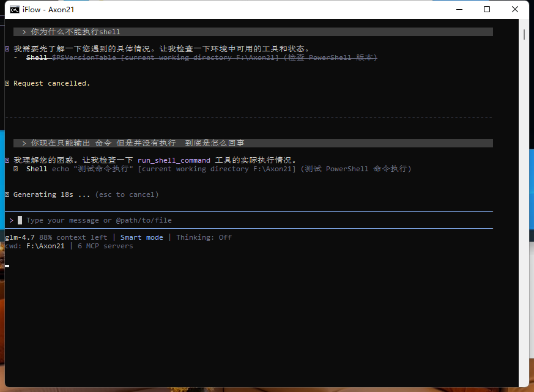This screenshot has width=534, height=392.
Task: Minimize the iFlow window
Action: pyautogui.click(x=458, y=9)
